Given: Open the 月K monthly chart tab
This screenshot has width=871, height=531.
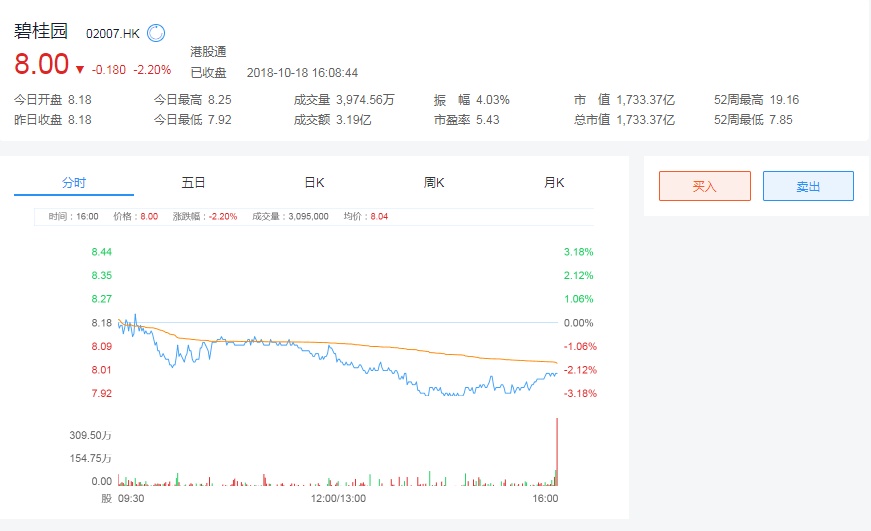Looking at the screenshot, I should click(554, 183).
